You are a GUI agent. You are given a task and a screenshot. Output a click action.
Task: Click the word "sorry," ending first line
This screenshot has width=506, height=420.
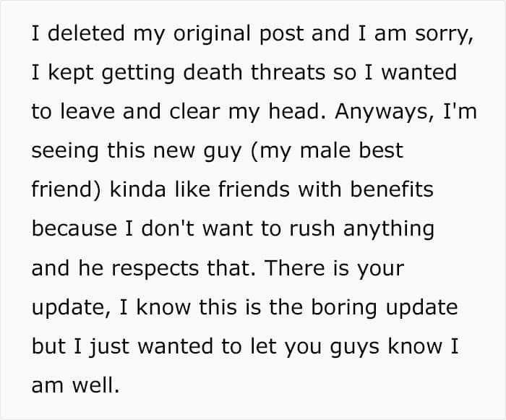pyautogui.click(x=445, y=35)
